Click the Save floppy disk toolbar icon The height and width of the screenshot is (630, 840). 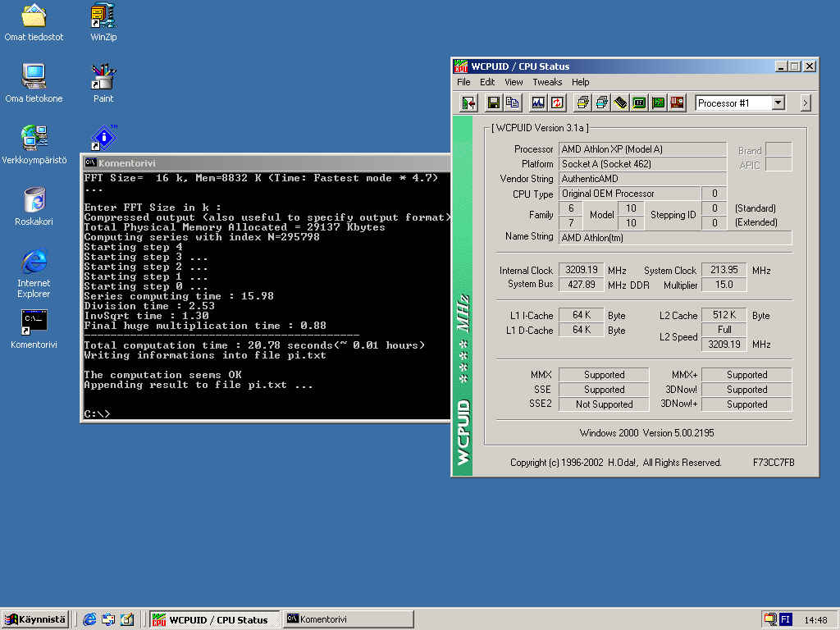pos(493,103)
